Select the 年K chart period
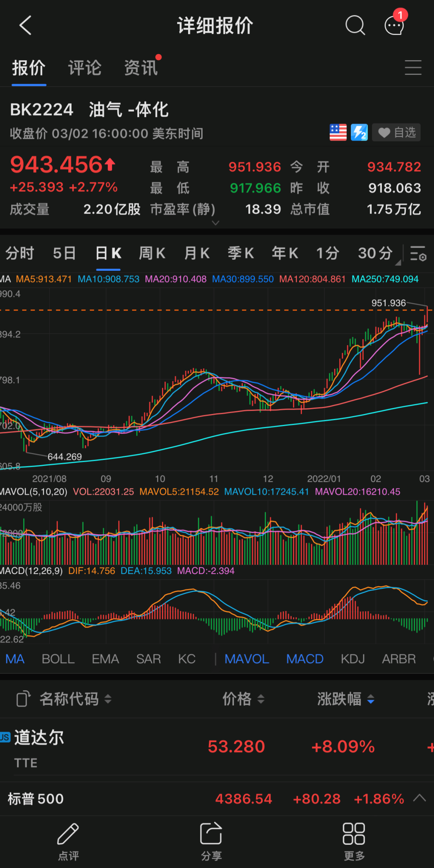The height and width of the screenshot is (868, 434). coord(285,253)
